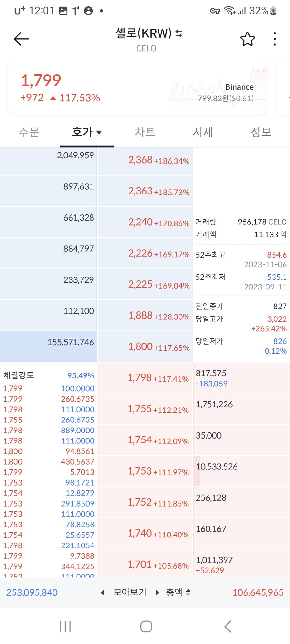Screen dimensions: 290x644
Task: Switch to the 차트 tab
Action: coord(144,132)
